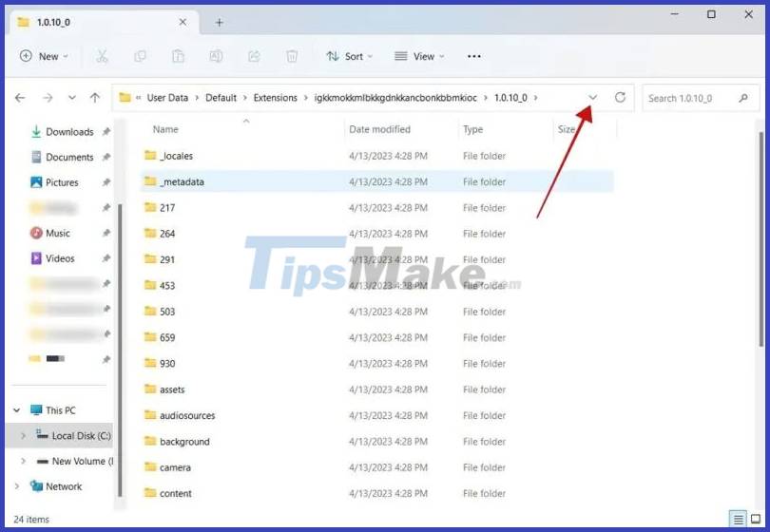Screen dimensions: 770x532
Task: Open the View dropdown menu
Action: coord(419,56)
